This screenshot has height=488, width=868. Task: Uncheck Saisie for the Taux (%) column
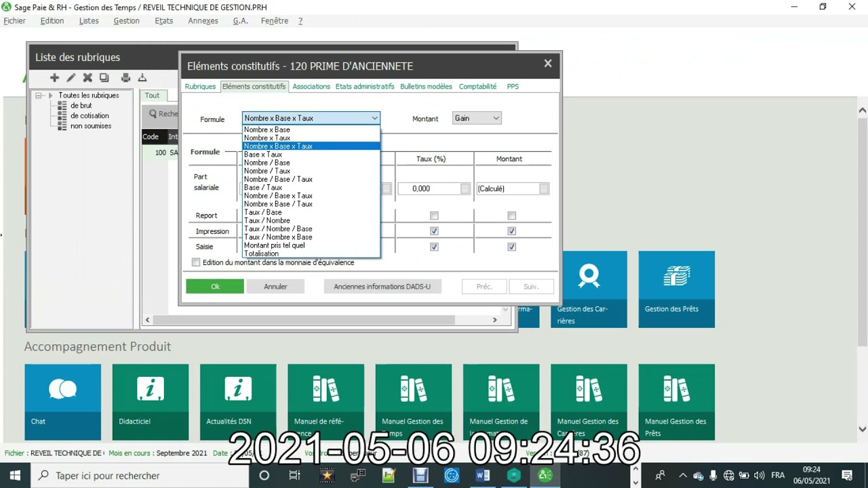point(434,247)
